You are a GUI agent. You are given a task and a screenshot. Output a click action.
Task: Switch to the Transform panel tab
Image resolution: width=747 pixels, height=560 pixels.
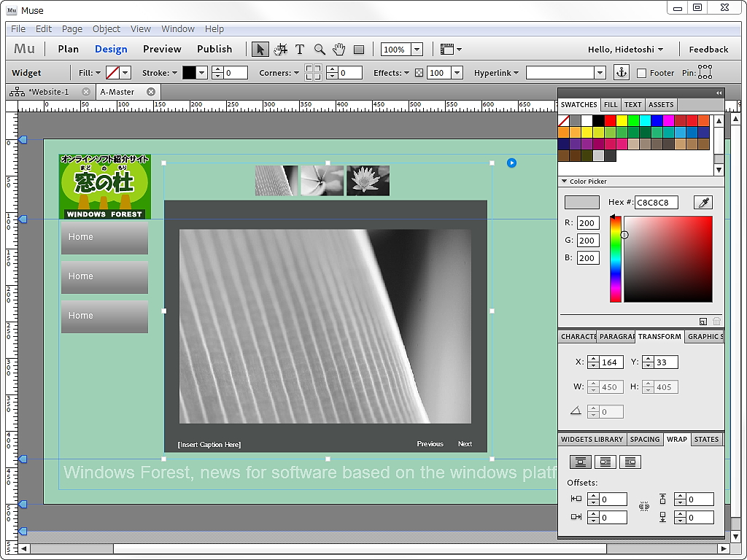pyautogui.click(x=659, y=336)
